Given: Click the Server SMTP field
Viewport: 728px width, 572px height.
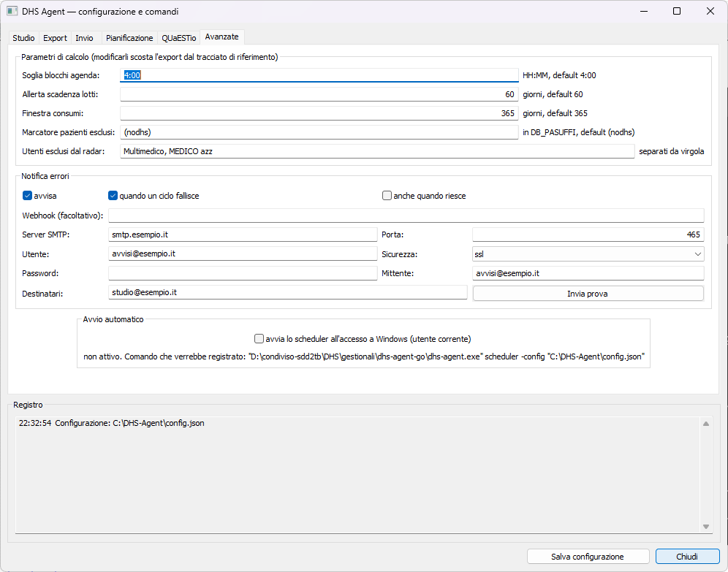Looking at the screenshot, I should coord(243,234).
